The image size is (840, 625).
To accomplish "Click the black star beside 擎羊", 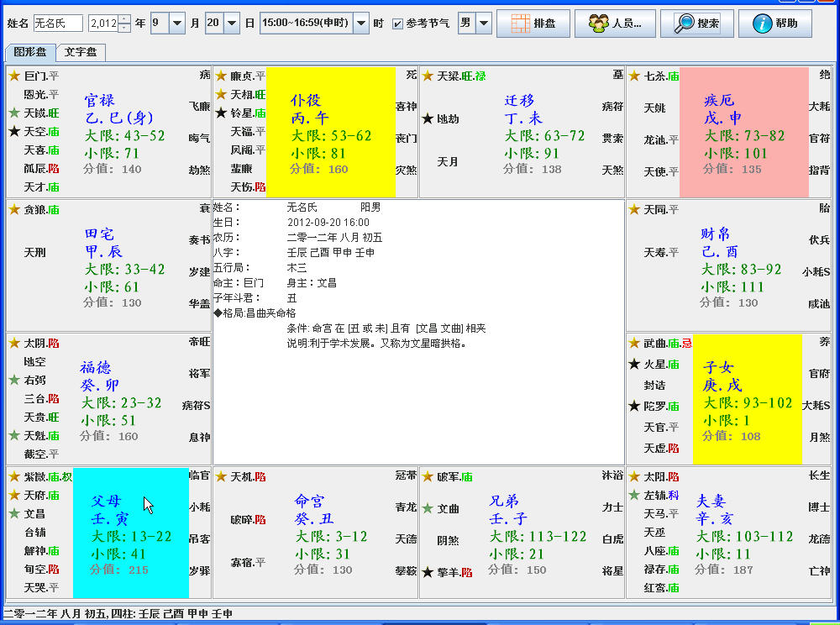I will click(428, 572).
